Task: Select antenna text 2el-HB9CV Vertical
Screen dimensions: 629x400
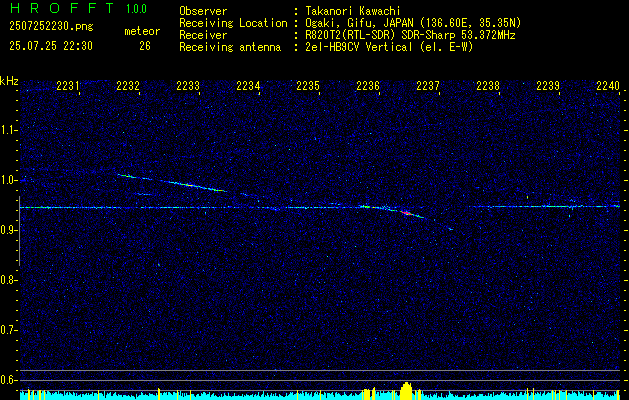Action: click(x=359, y=47)
